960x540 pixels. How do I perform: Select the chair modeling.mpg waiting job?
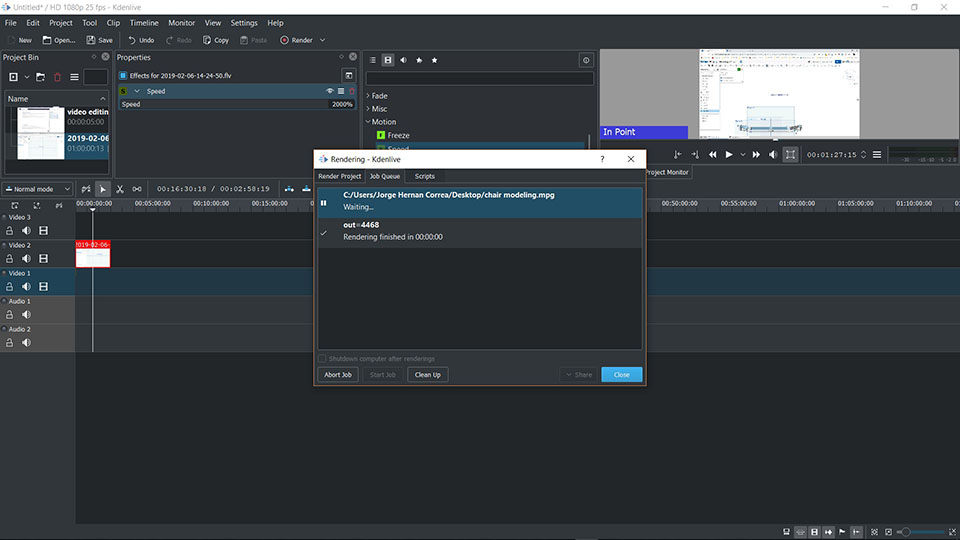(x=480, y=202)
